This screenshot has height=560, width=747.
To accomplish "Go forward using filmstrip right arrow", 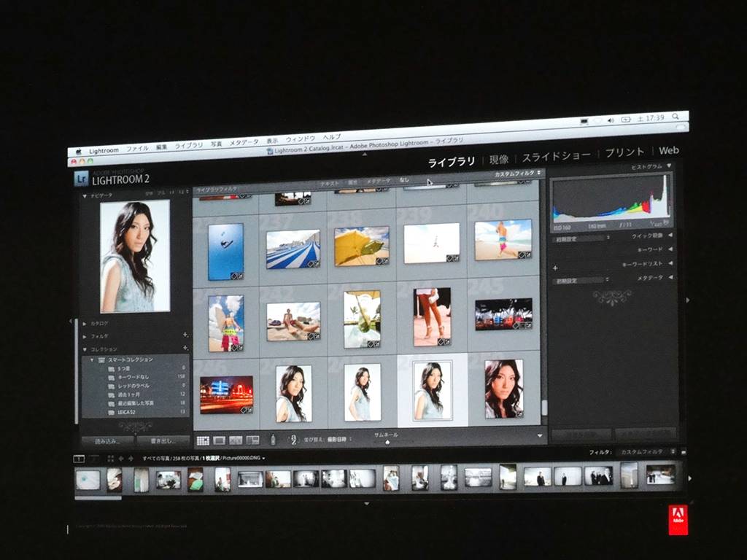I will point(131,459).
